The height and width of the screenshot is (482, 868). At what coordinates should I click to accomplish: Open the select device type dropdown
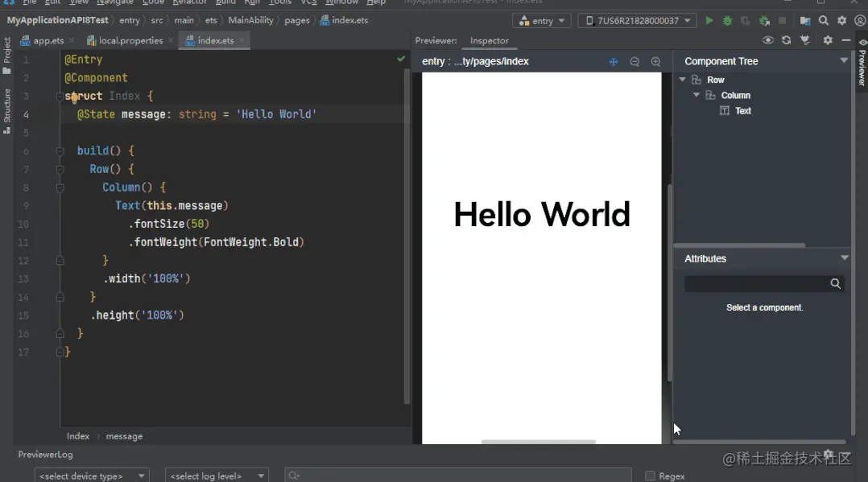click(x=91, y=476)
